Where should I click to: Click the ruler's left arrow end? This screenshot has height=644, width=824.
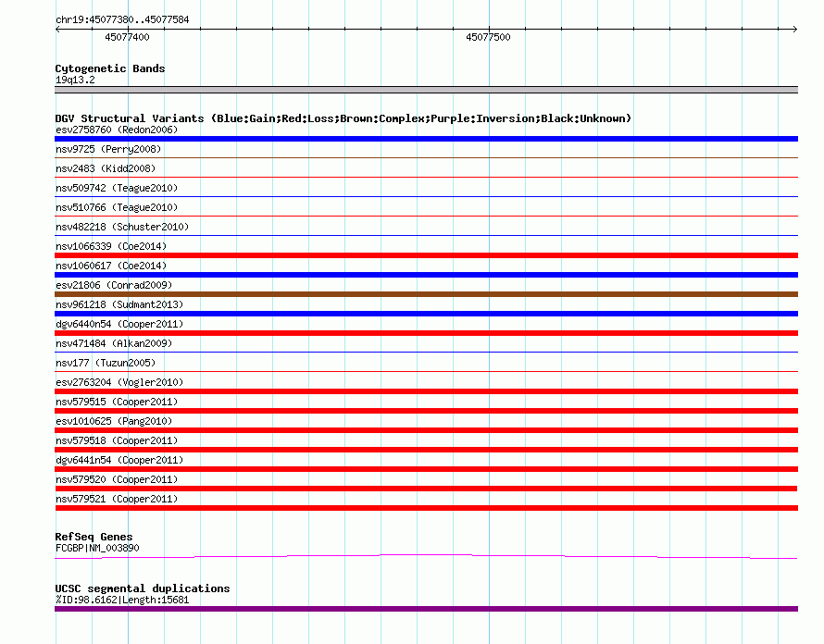[x=57, y=30]
